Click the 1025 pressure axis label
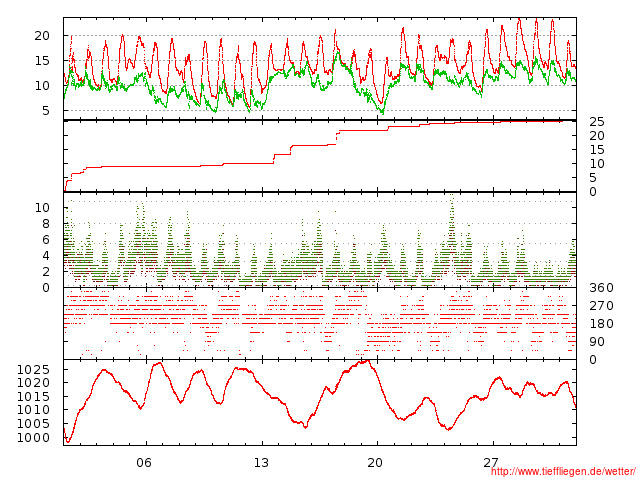 [x=33, y=370]
